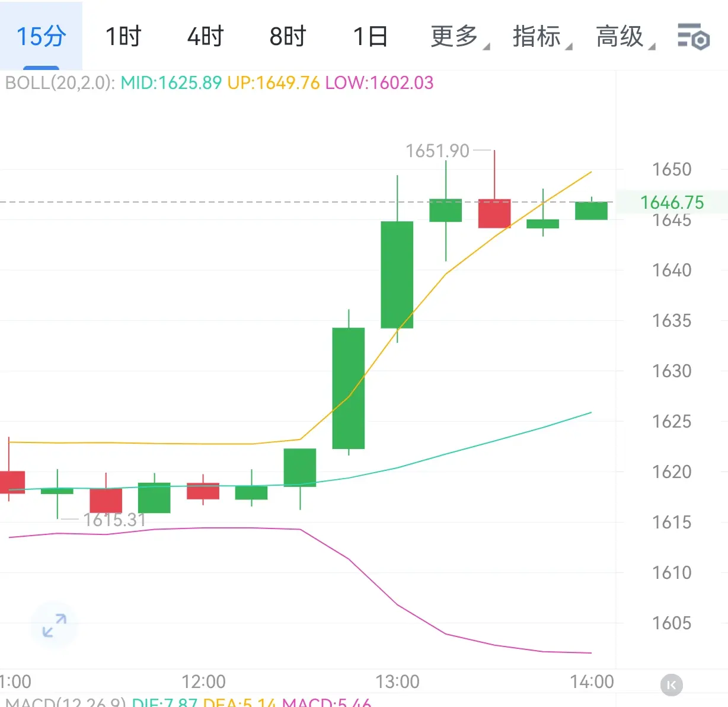Click the current price label 1646.75
This screenshot has width=728, height=707.
coord(672,202)
